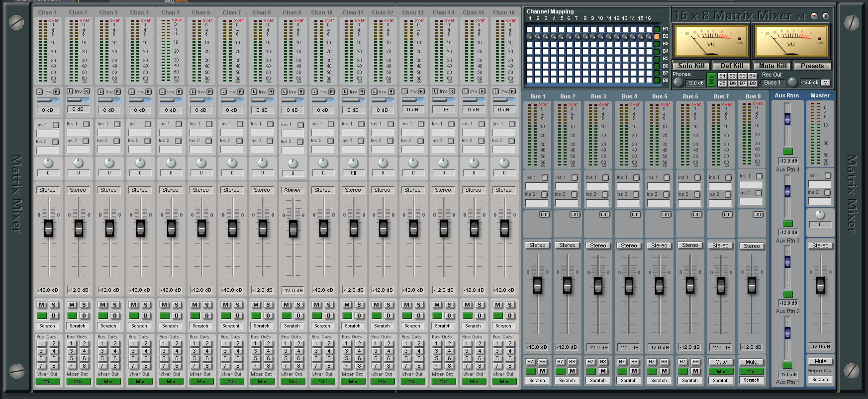Click the Chan 1 volume fader handle
The height and width of the screenshot is (399, 868).
(x=48, y=228)
